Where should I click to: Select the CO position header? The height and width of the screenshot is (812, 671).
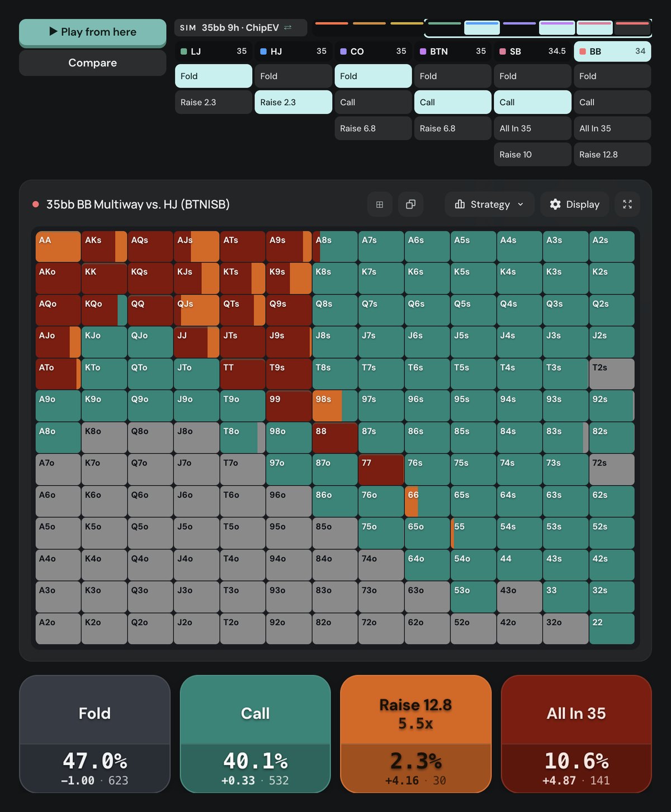point(373,51)
